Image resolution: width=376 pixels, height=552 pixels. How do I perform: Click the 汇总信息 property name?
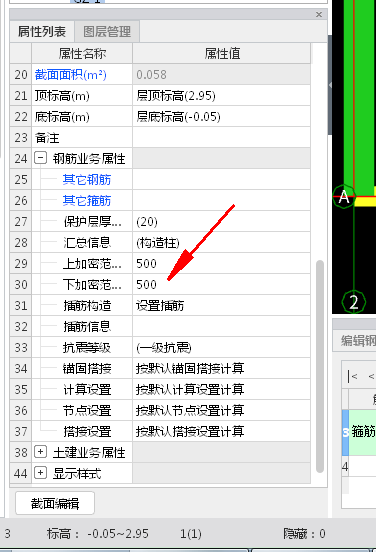pos(87,243)
